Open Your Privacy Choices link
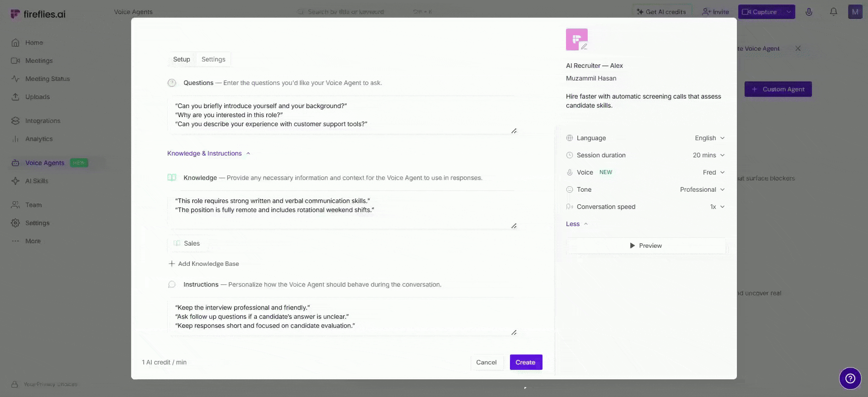The image size is (868, 397). (x=51, y=384)
